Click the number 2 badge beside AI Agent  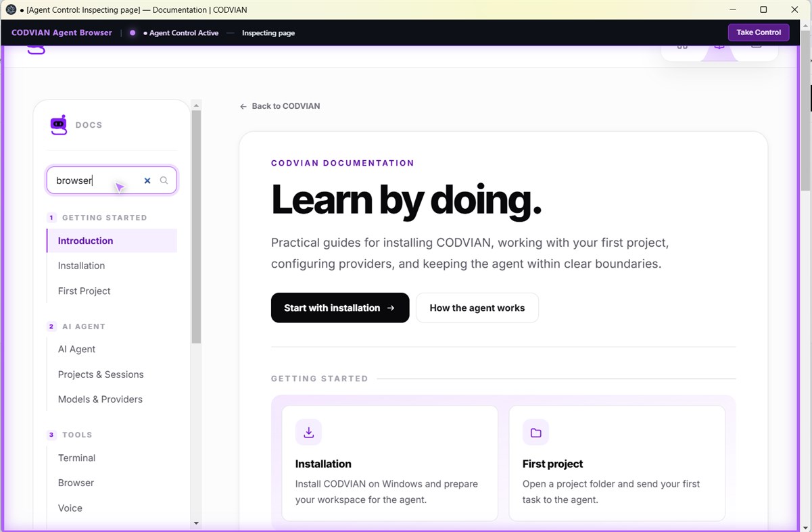tap(51, 327)
